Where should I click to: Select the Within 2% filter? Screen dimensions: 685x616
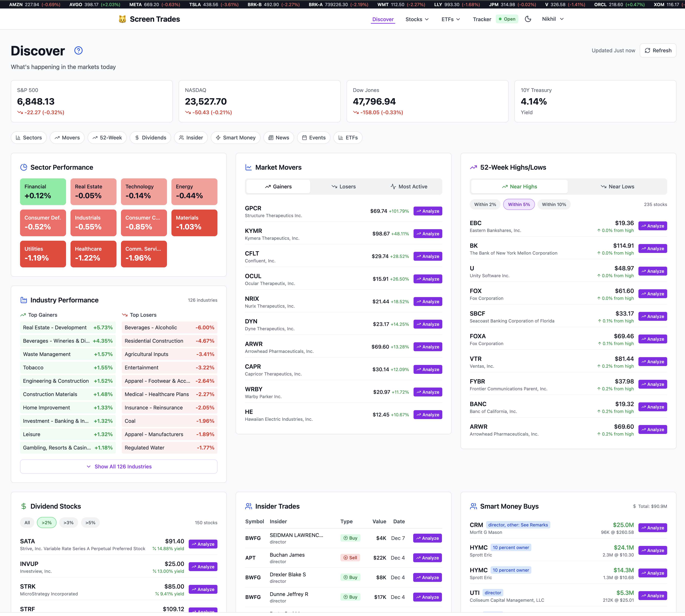(x=485, y=204)
